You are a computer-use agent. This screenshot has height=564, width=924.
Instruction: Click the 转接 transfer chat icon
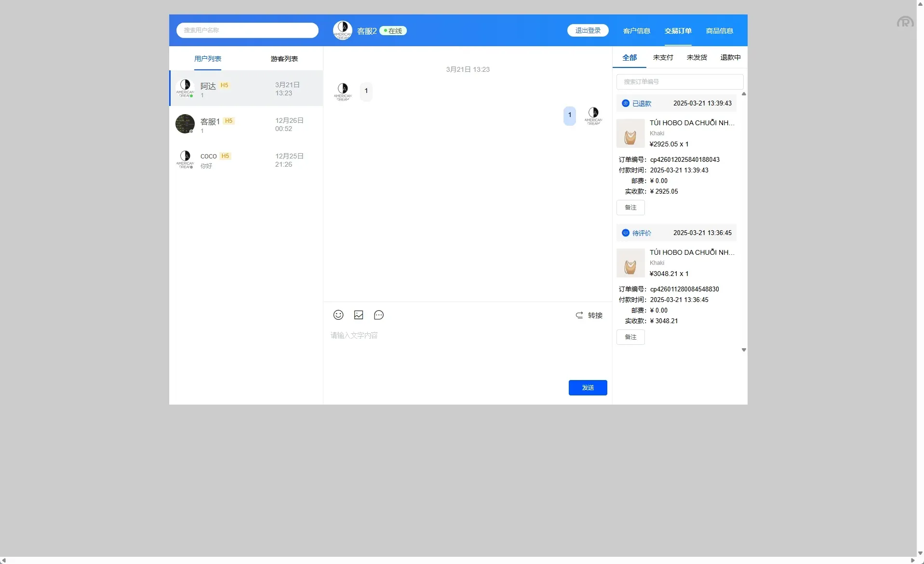[x=578, y=315]
